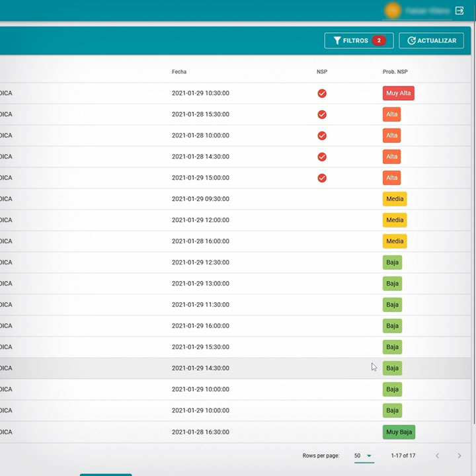Screen dimensions: 476x476
Task: Click the red filter count badge
Action: [379, 41]
